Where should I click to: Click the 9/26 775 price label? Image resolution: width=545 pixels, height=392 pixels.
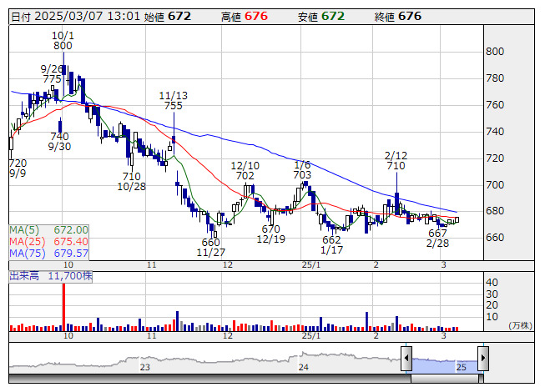click(x=52, y=74)
